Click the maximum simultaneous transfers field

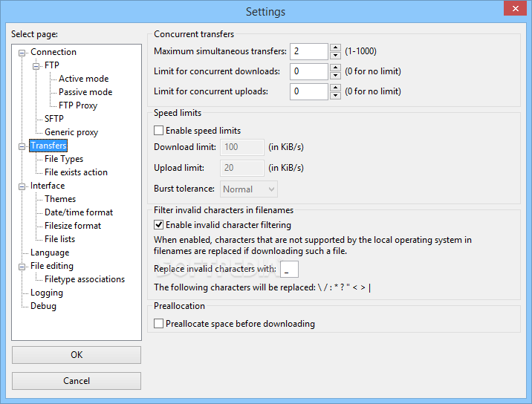tap(309, 51)
